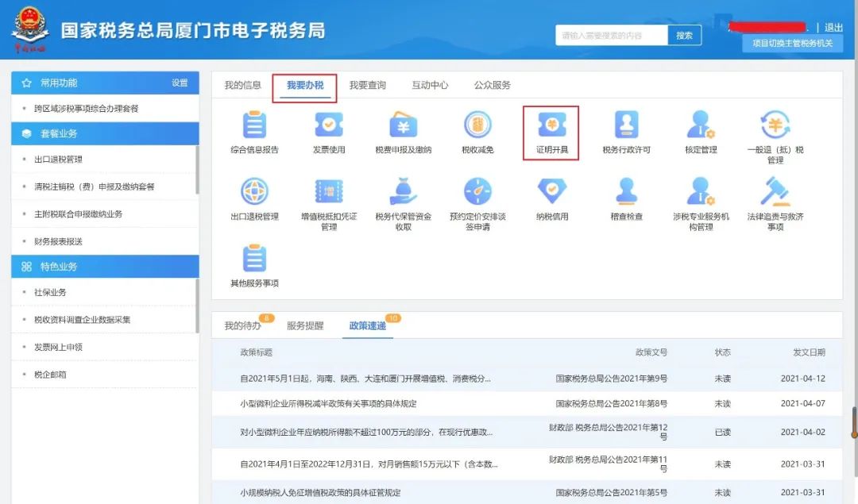
Task: Open 涉税专业服务机构管理 icon
Action: (701, 191)
